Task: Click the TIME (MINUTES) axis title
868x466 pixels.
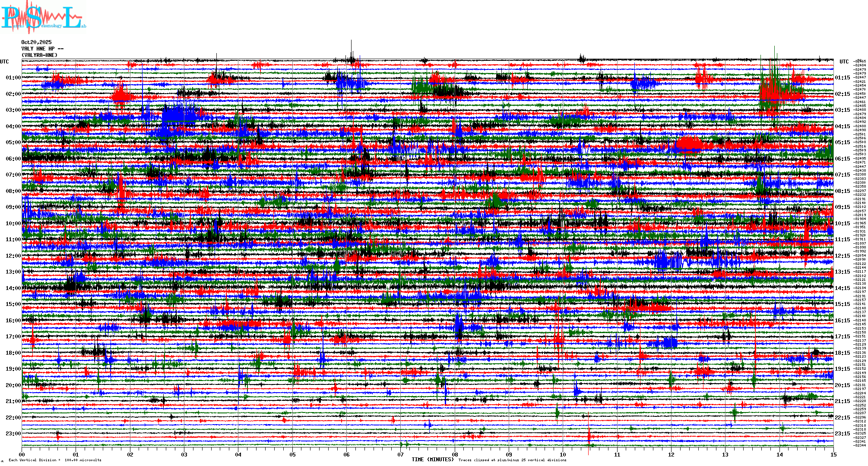Action: pyautogui.click(x=432, y=460)
